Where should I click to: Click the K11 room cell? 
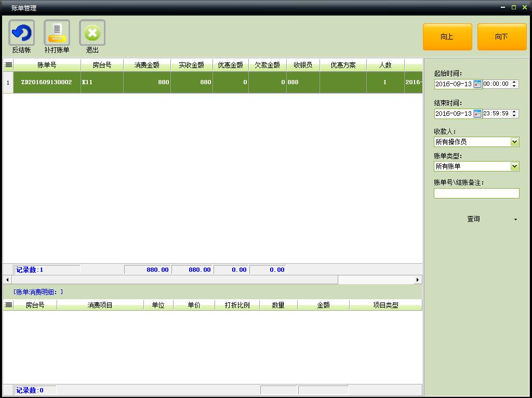point(102,82)
